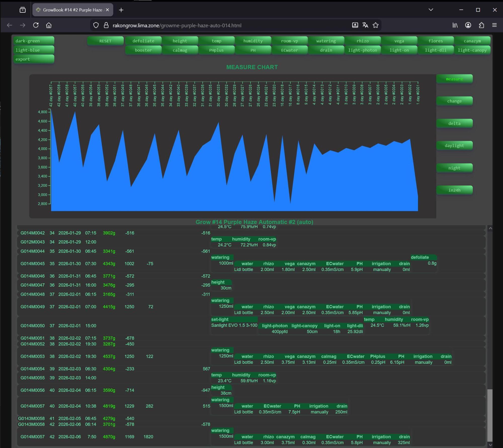Open the extensions puzzle icon

coord(481,25)
